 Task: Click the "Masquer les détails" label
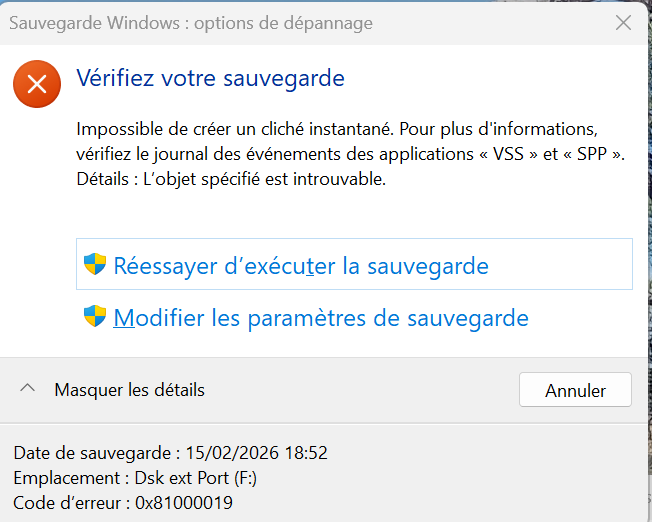(129, 390)
